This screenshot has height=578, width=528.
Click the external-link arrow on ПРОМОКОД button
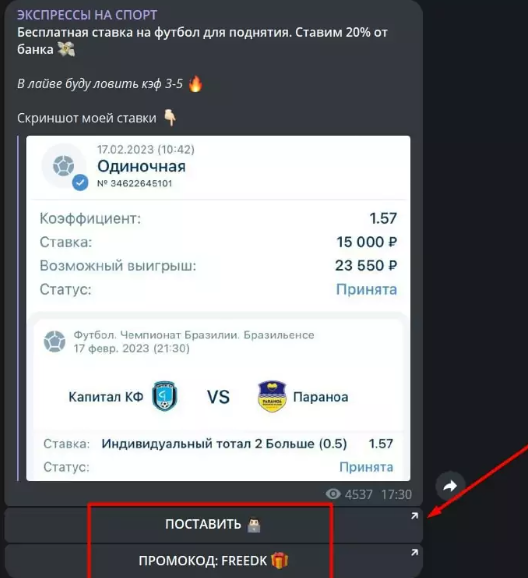click(x=415, y=552)
